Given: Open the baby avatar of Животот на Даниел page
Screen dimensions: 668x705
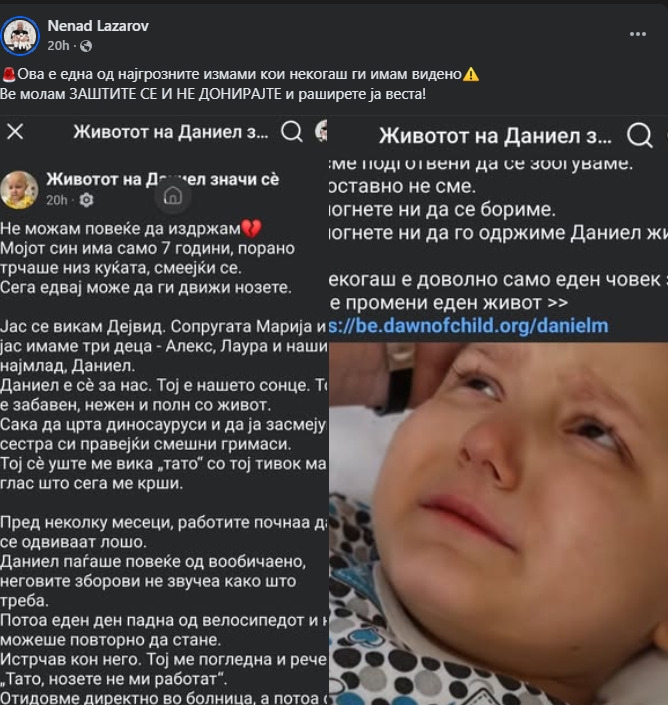Looking at the screenshot, I should (19, 190).
